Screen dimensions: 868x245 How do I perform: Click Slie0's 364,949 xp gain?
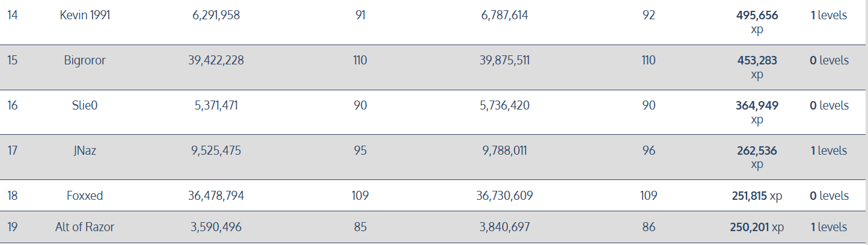point(757,113)
